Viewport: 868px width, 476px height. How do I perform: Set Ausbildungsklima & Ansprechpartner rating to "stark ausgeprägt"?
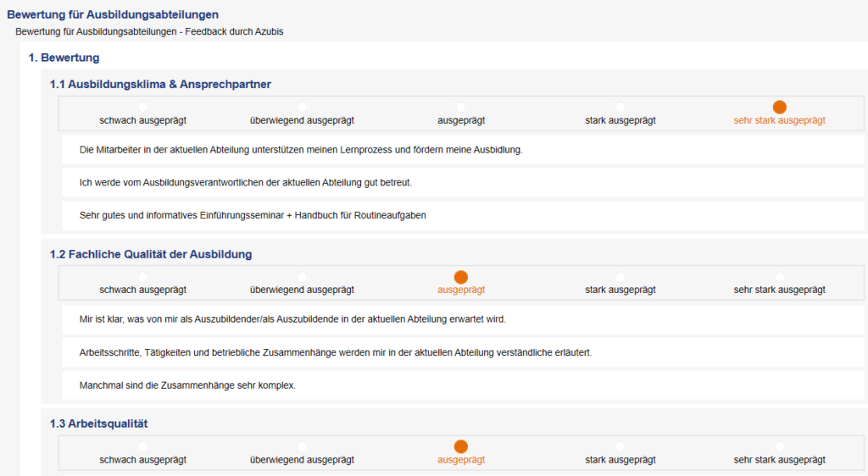point(620,108)
